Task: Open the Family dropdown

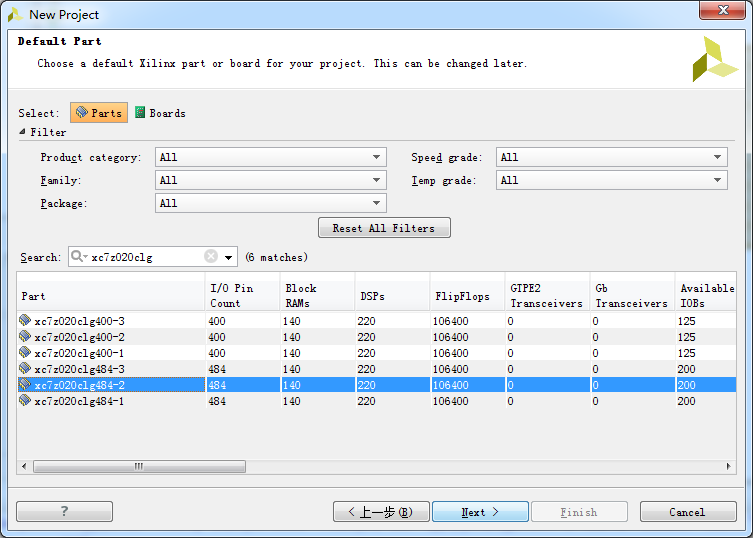Action: (x=271, y=180)
